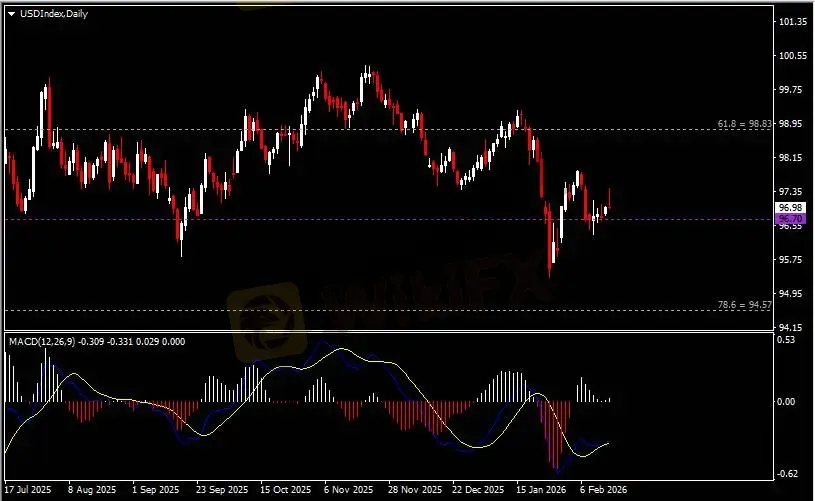The image size is (815, 501).
Task: Click the 94.15 price scale value
Action: (x=793, y=328)
